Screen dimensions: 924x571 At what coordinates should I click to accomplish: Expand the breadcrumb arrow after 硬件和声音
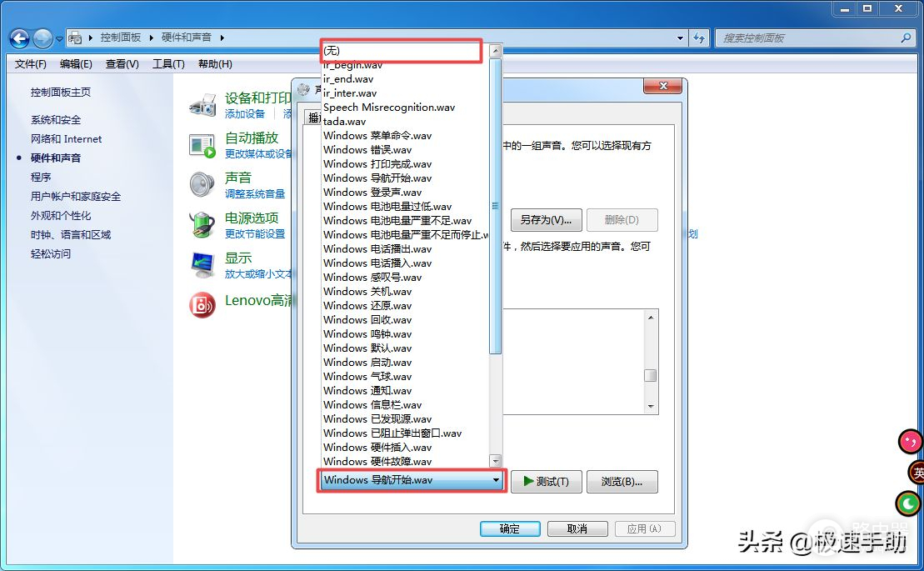(222, 38)
